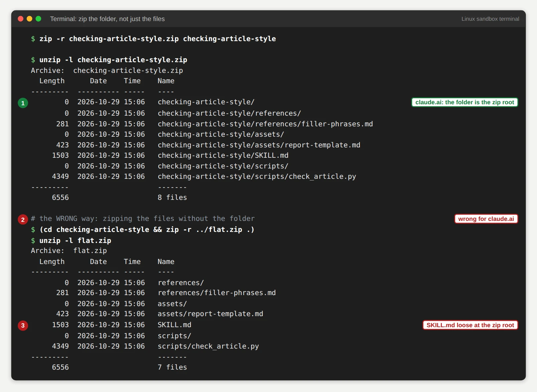Screen dimensions: 537x392
Task: Click the total length '6556' beside '7 files'
Action: pos(60,367)
